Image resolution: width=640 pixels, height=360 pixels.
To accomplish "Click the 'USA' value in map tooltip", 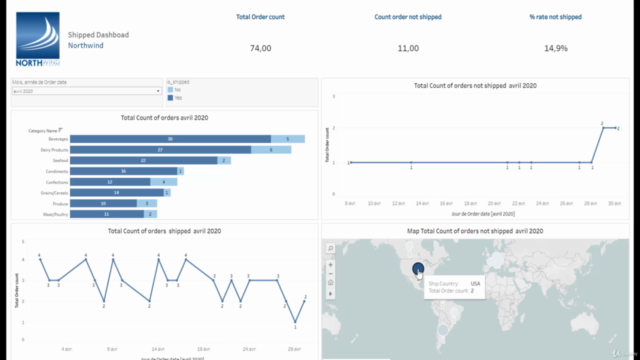I will 475,284.
